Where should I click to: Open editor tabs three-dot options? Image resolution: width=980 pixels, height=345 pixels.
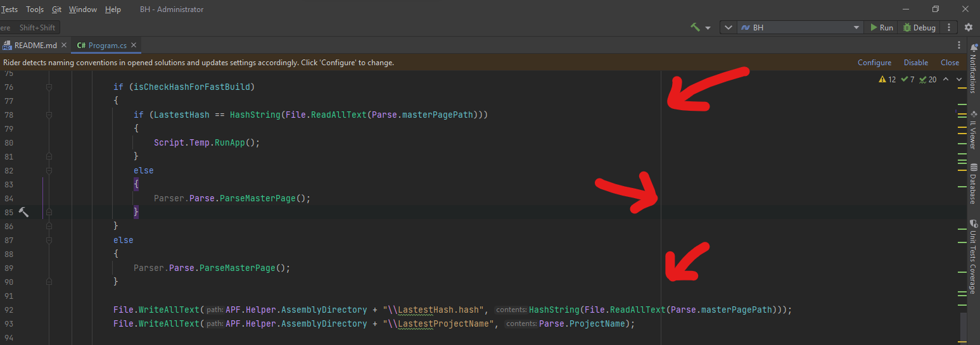[x=959, y=46]
